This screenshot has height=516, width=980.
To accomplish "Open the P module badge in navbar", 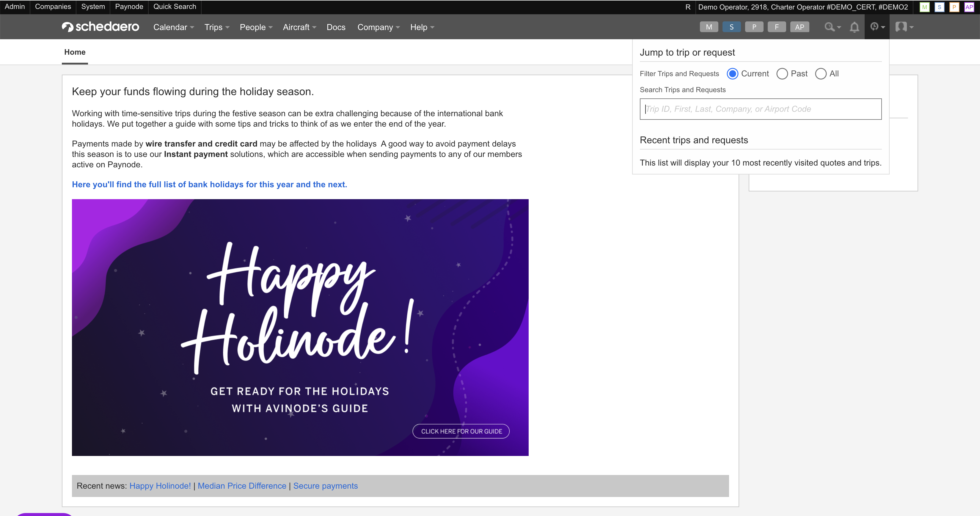I will pyautogui.click(x=754, y=27).
